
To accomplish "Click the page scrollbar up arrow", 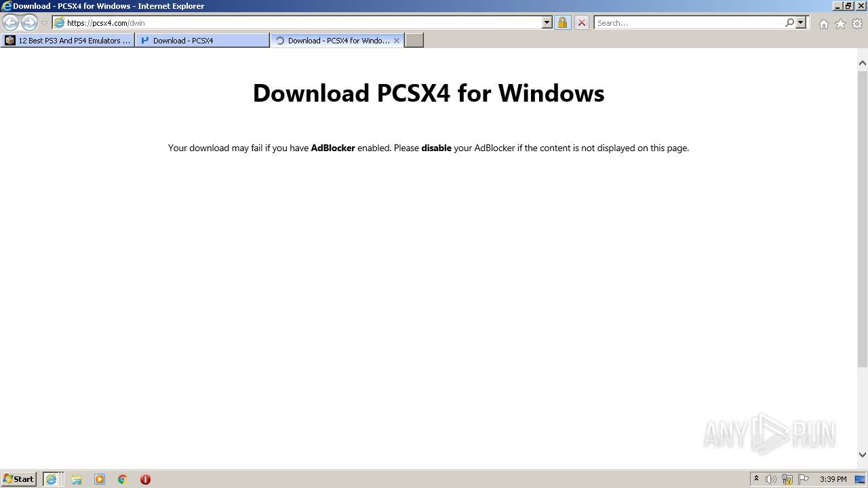I will pos(863,63).
